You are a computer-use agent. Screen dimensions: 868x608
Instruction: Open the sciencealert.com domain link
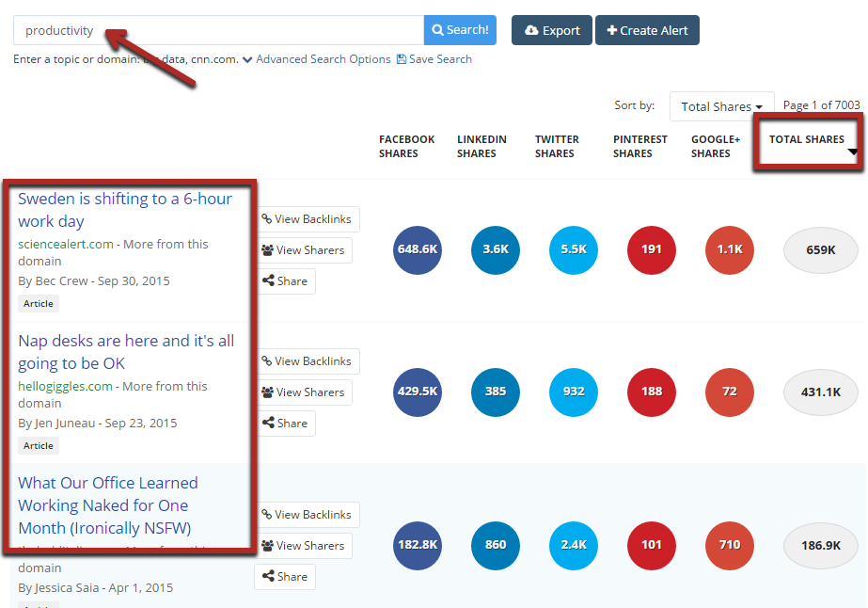[x=65, y=245]
